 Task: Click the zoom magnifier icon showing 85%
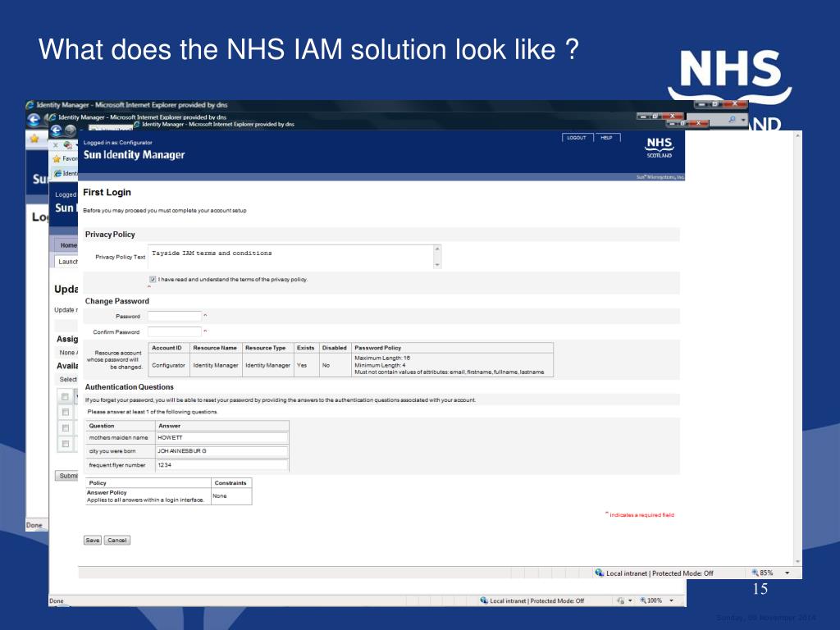[x=755, y=573]
